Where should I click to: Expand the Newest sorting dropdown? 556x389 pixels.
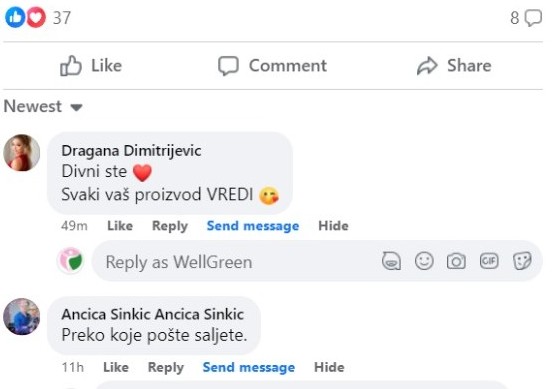coord(43,106)
